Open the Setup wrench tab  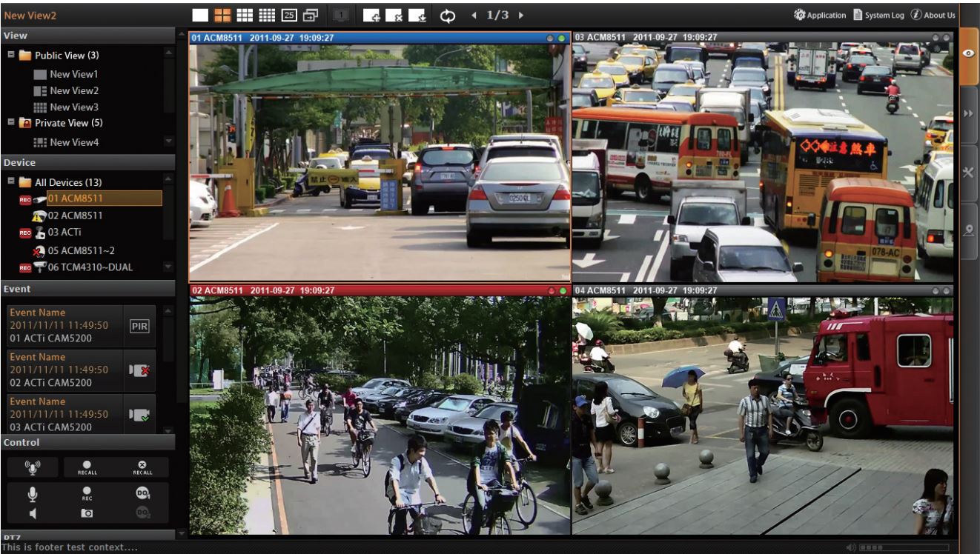pyautogui.click(x=968, y=172)
